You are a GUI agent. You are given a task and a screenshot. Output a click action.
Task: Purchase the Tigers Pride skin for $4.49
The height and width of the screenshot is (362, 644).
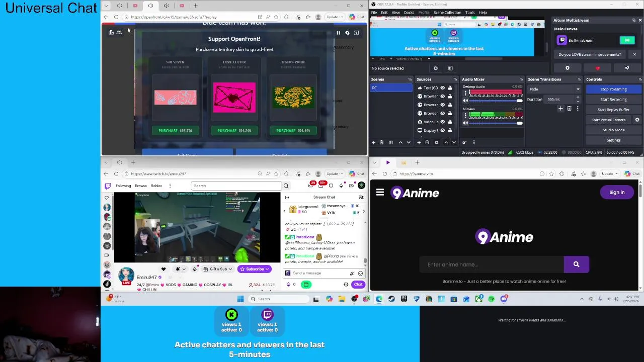293,130
